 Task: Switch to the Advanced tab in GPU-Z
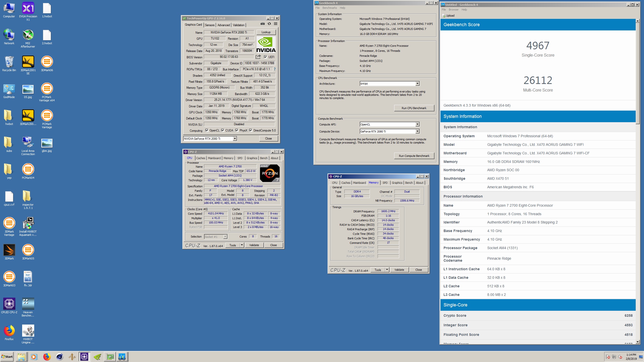click(224, 25)
